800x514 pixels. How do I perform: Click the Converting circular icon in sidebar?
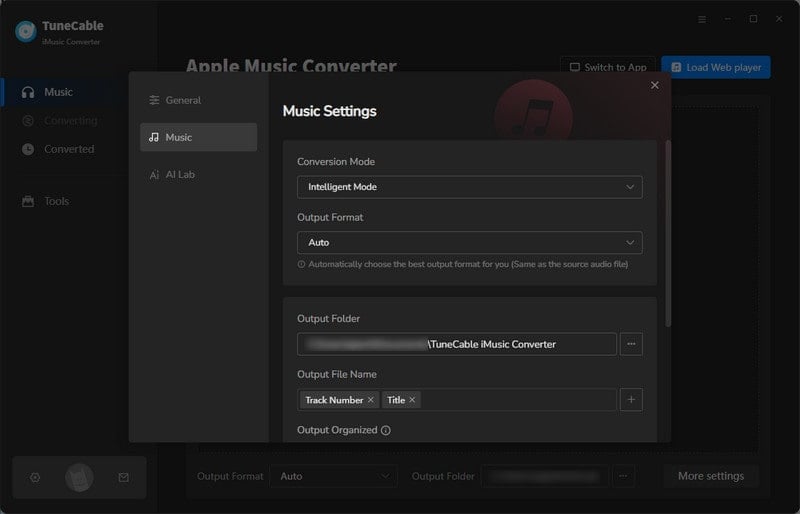point(28,121)
